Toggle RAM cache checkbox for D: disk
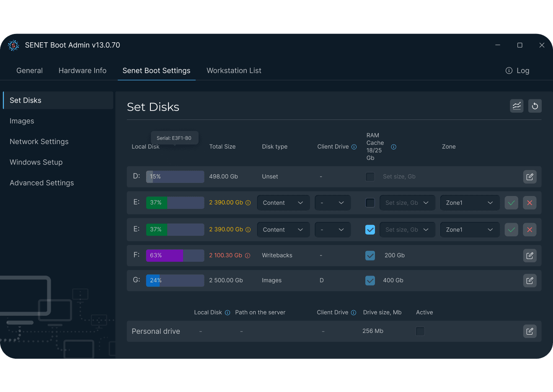Viewport: 553px width, 392px height. pos(370,177)
